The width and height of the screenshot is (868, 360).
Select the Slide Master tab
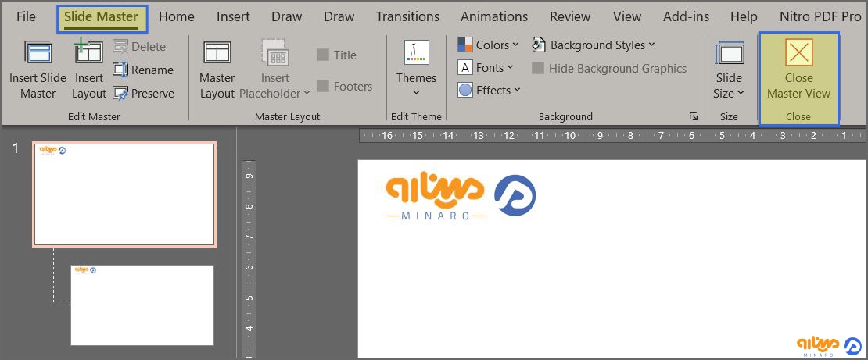[x=102, y=18]
